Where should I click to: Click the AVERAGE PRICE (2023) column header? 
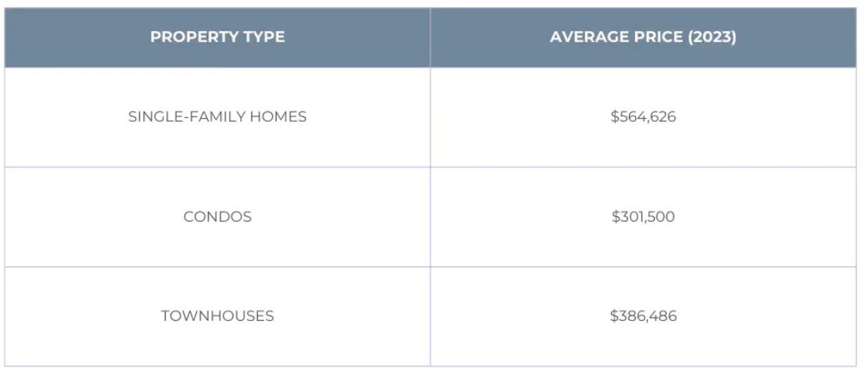pos(643,37)
